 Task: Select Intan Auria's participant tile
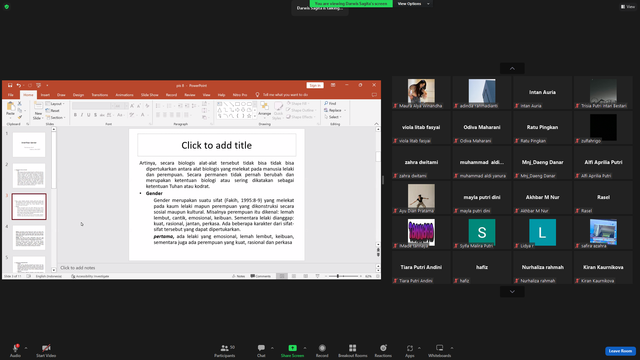point(542,93)
